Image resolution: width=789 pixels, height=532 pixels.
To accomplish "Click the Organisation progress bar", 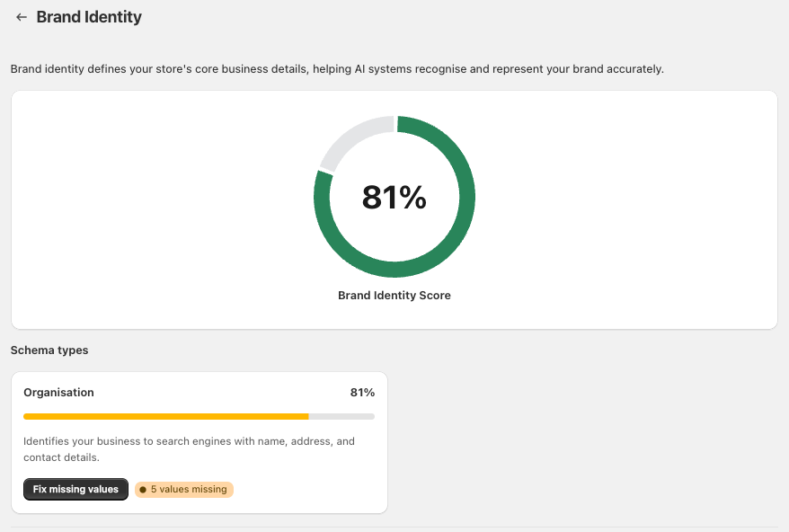I will point(199,417).
